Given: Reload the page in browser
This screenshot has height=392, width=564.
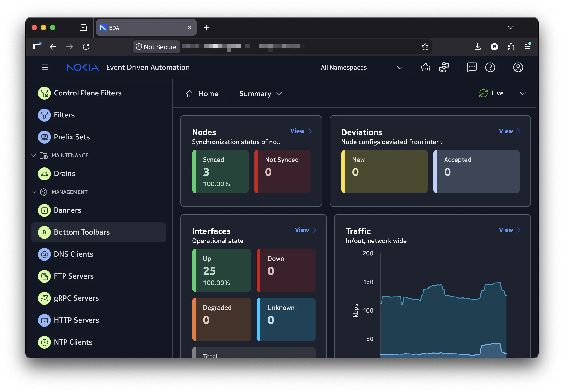Looking at the screenshot, I should [x=86, y=47].
